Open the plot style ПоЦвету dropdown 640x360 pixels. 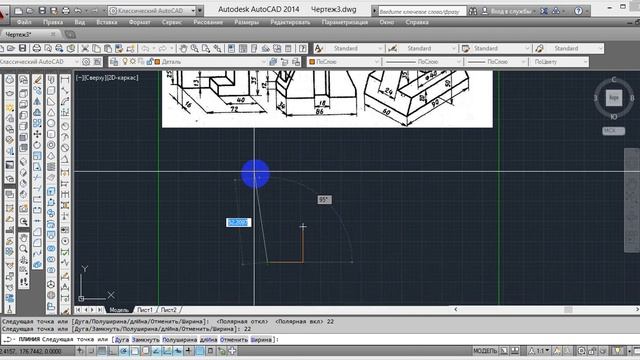(x=559, y=62)
